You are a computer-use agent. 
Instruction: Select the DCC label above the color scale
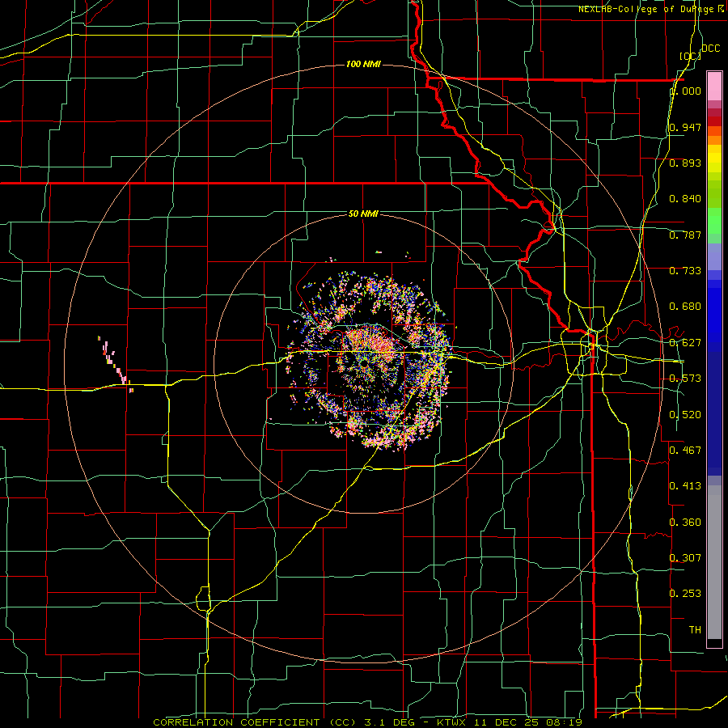tap(710, 49)
